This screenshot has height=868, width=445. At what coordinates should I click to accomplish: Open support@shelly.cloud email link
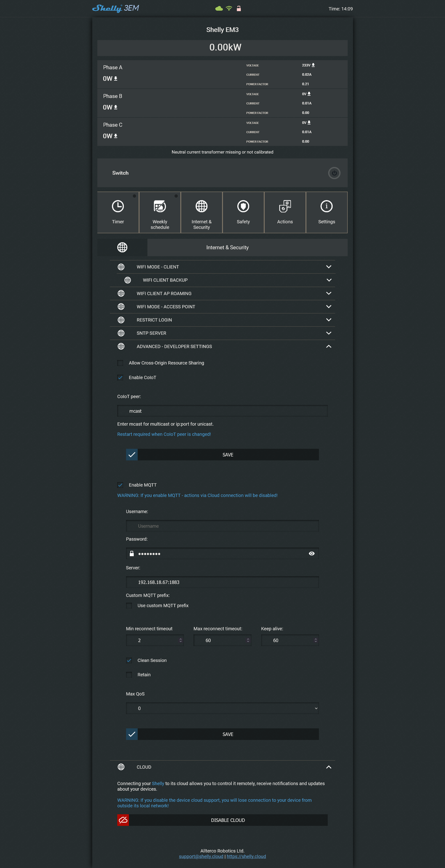(x=201, y=857)
